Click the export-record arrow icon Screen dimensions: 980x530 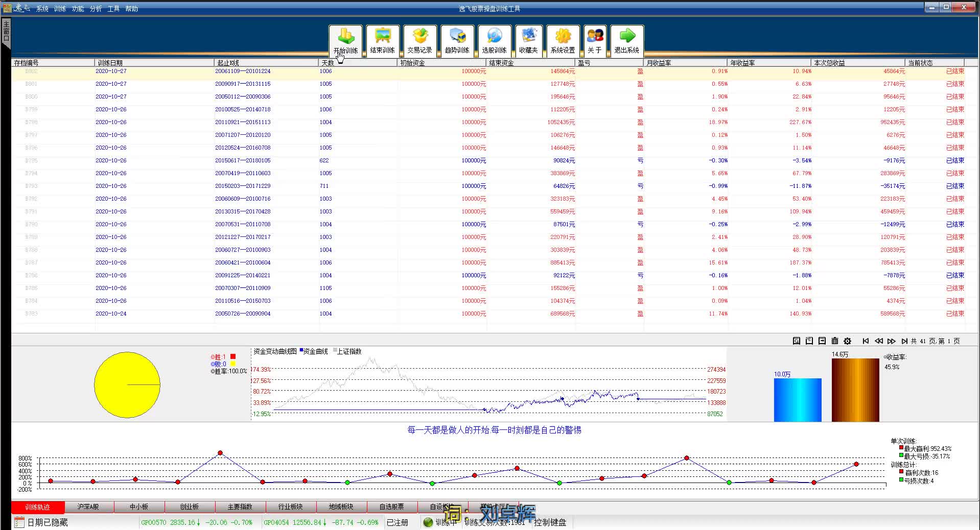pyautogui.click(x=822, y=341)
